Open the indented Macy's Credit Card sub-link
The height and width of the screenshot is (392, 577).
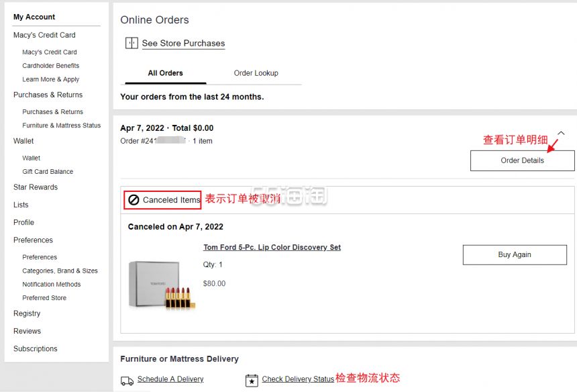point(50,52)
